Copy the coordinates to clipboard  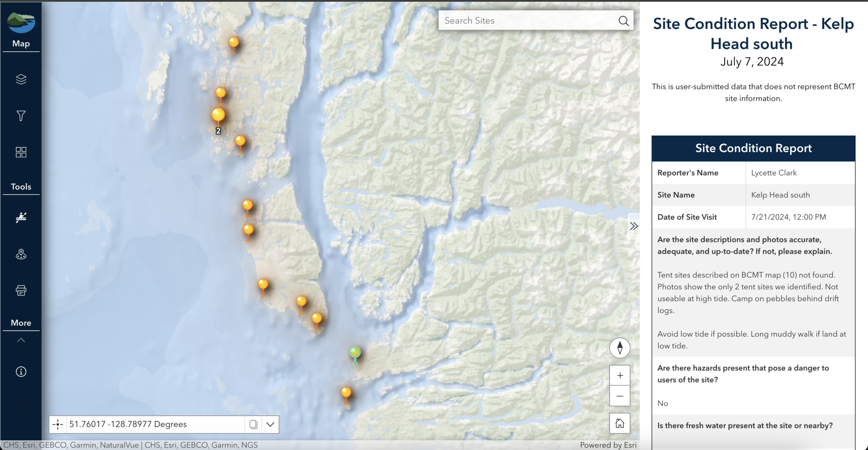(253, 424)
